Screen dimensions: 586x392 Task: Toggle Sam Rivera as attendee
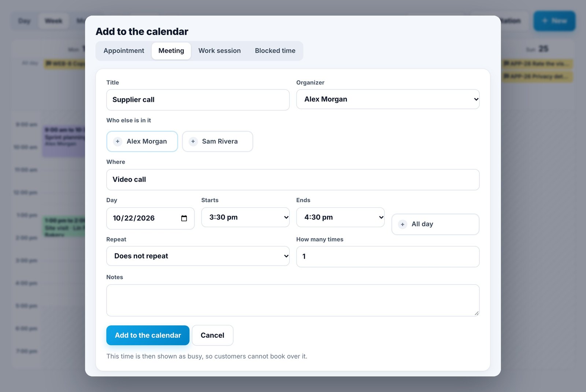(x=218, y=141)
